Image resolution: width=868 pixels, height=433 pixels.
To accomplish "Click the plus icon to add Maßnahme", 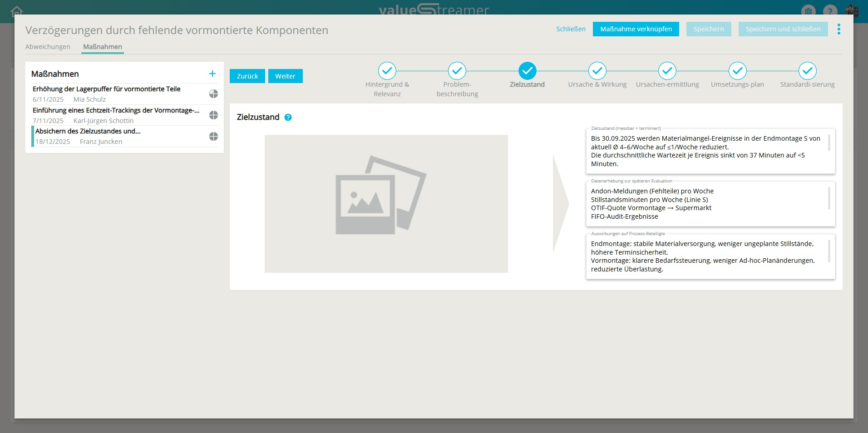I will pos(212,74).
